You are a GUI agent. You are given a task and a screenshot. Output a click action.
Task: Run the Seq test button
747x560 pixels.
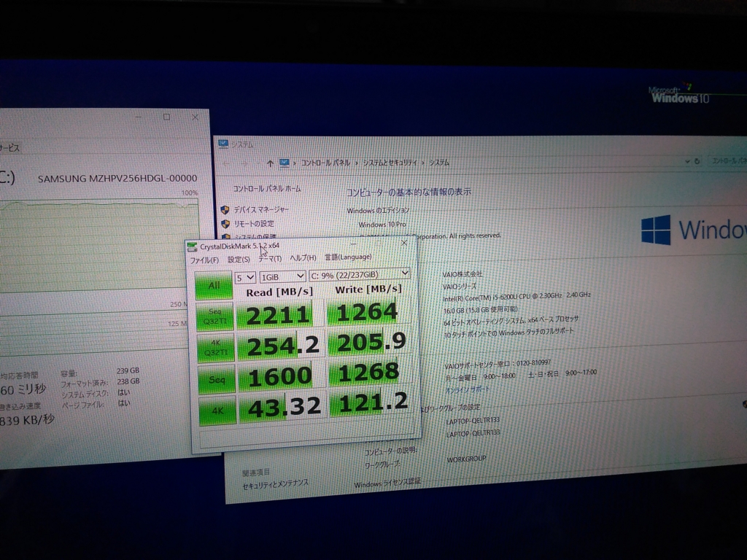[x=217, y=379]
